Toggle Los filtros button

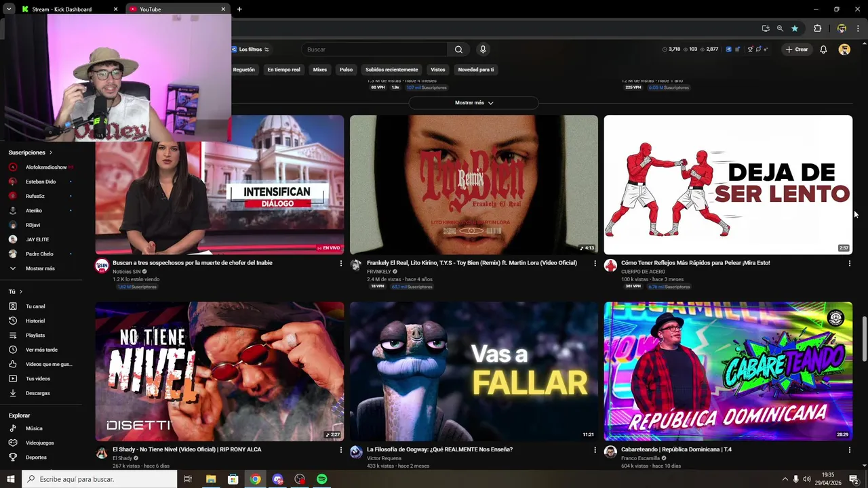[x=250, y=49]
